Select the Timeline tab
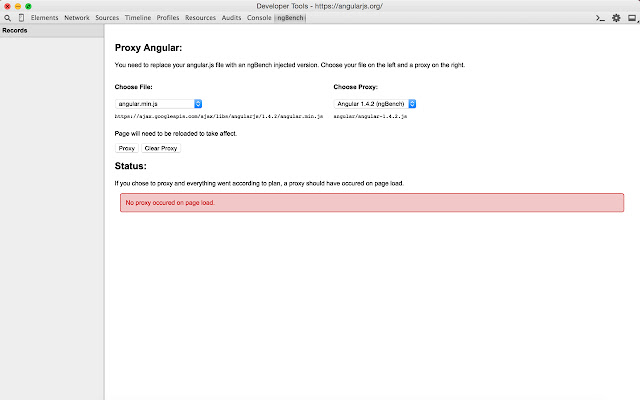 tap(138, 18)
